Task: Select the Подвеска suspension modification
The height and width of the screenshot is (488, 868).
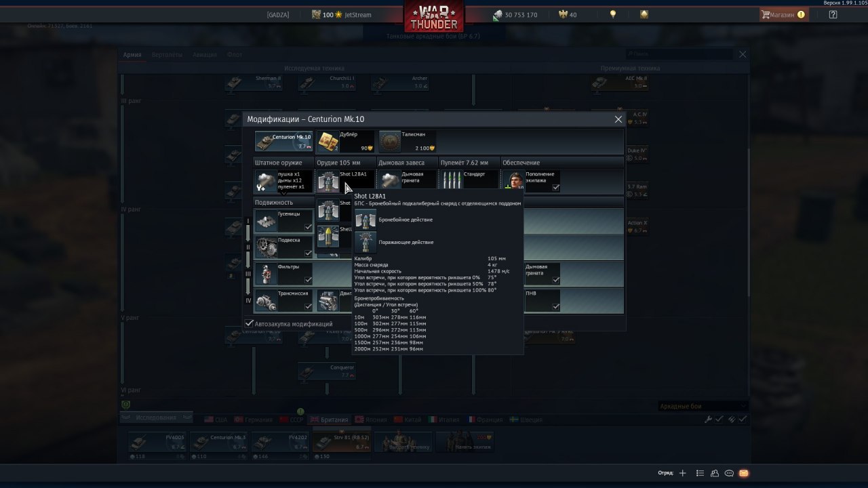Action: [283, 247]
